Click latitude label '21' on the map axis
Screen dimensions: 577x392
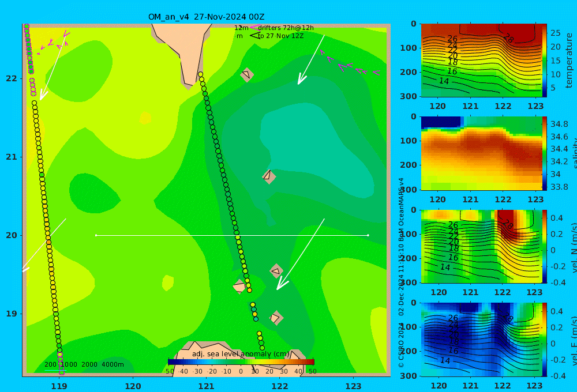click(12, 157)
